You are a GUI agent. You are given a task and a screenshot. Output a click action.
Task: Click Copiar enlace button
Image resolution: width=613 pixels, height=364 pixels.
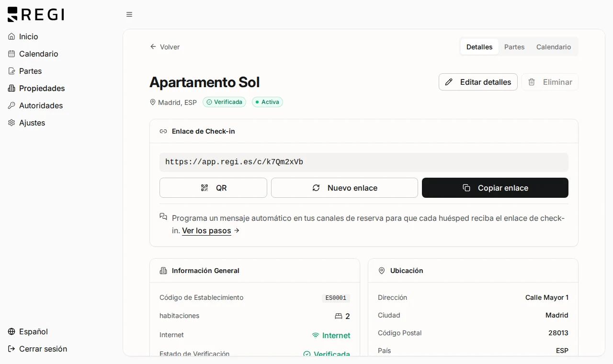495,188
